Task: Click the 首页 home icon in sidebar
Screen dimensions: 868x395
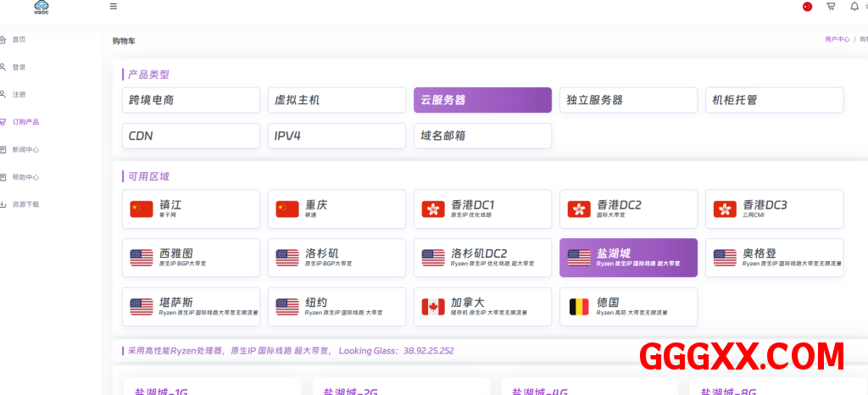Action: 3,39
